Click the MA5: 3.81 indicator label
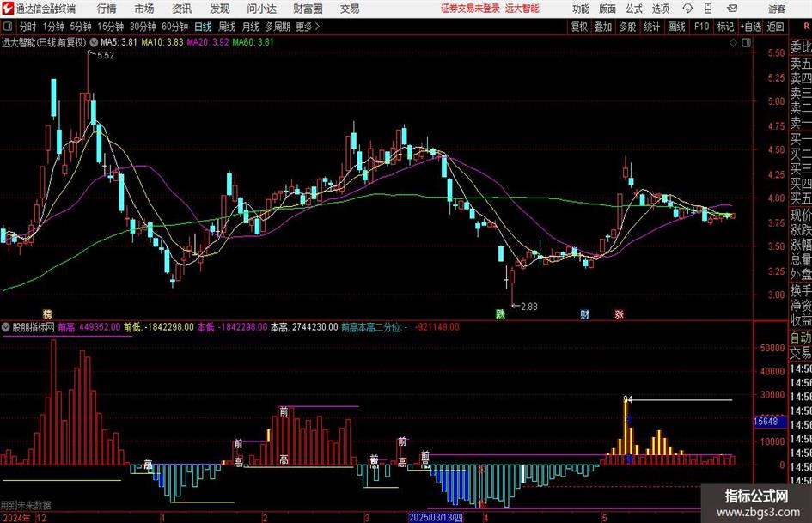The width and height of the screenshot is (812, 523). pyautogui.click(x=119, y=42)
